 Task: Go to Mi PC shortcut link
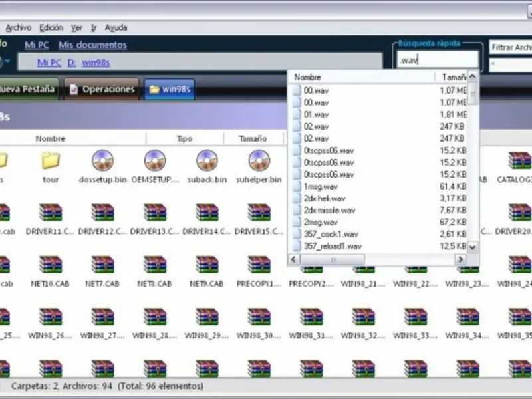pos(37,45)
